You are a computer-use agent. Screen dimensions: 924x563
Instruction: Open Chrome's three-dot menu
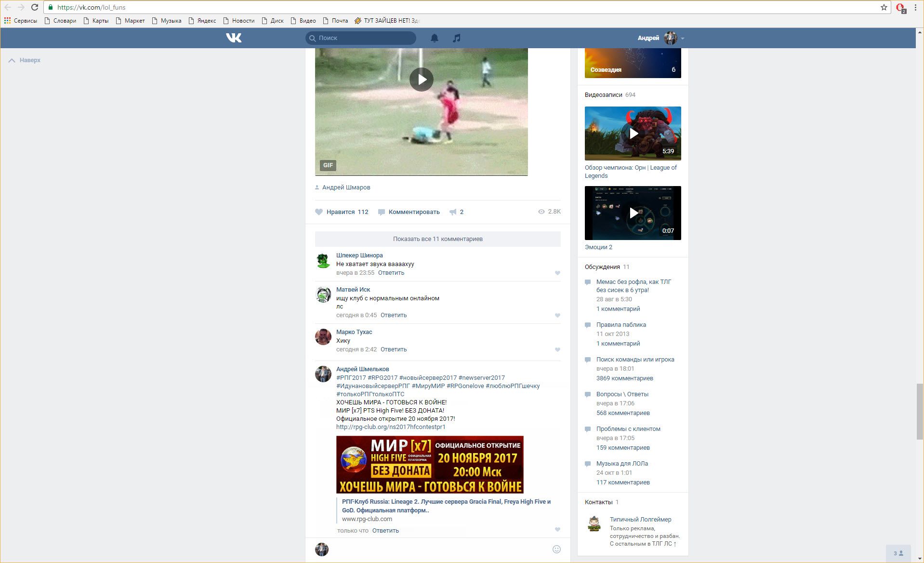click(x=915, y=7)
